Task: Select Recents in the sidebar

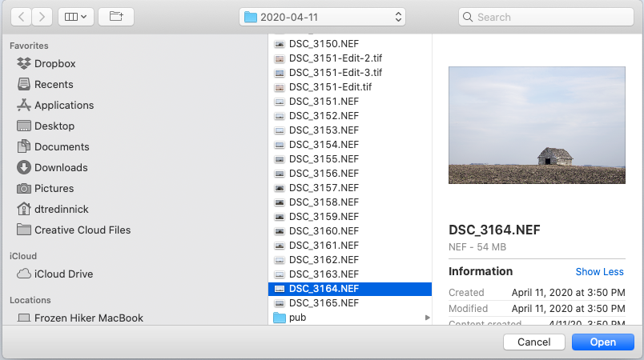Action: (x=45, y=85)
